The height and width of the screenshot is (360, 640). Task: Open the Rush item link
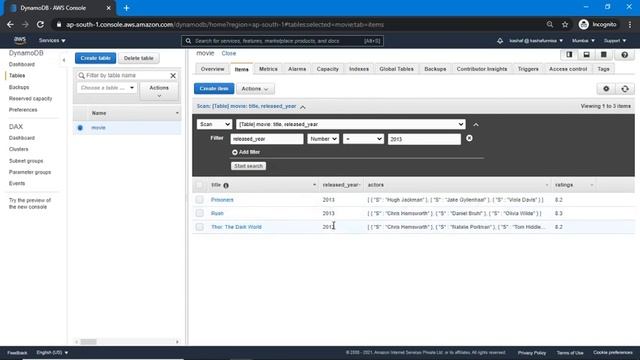tap(217, 213)
